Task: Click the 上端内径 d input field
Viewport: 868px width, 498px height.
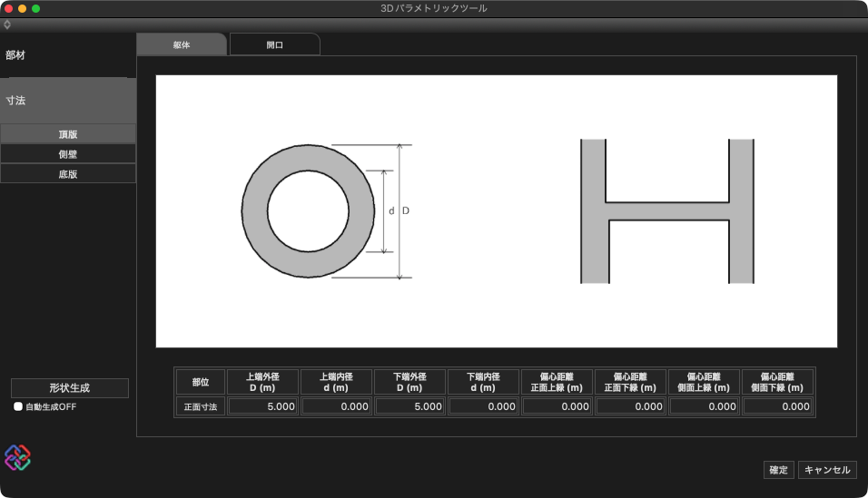Action: 336,407
